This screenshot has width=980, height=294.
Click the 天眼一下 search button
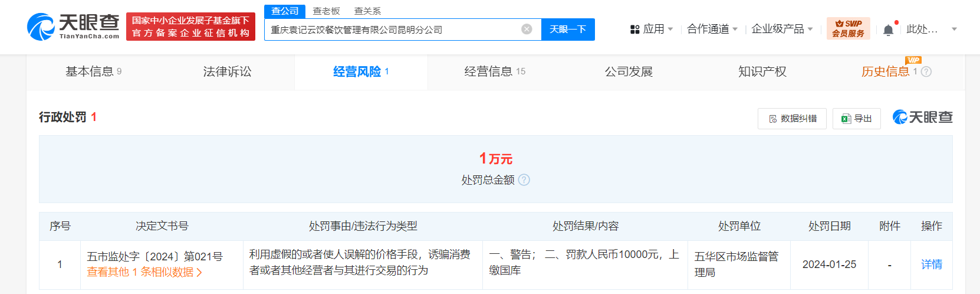tap(567, 30)
